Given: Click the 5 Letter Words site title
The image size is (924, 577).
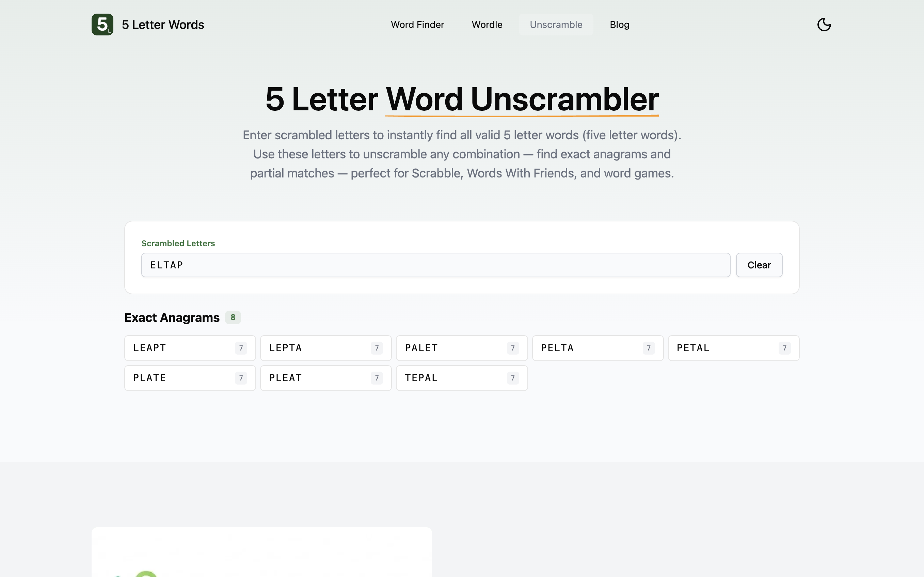Looking at the screenshot, I should [163, 25].
